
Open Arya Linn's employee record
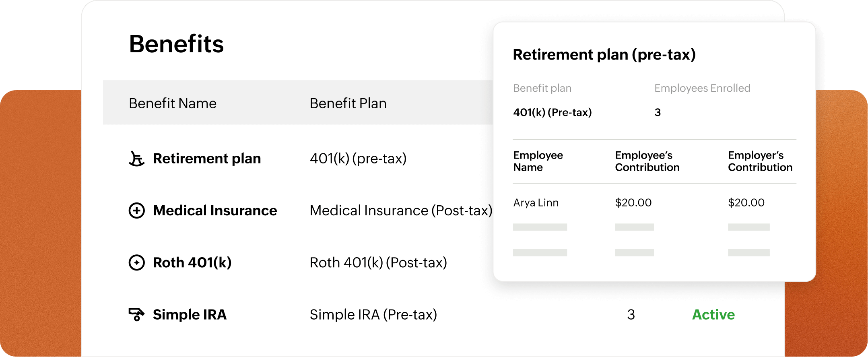click(535, 203)
